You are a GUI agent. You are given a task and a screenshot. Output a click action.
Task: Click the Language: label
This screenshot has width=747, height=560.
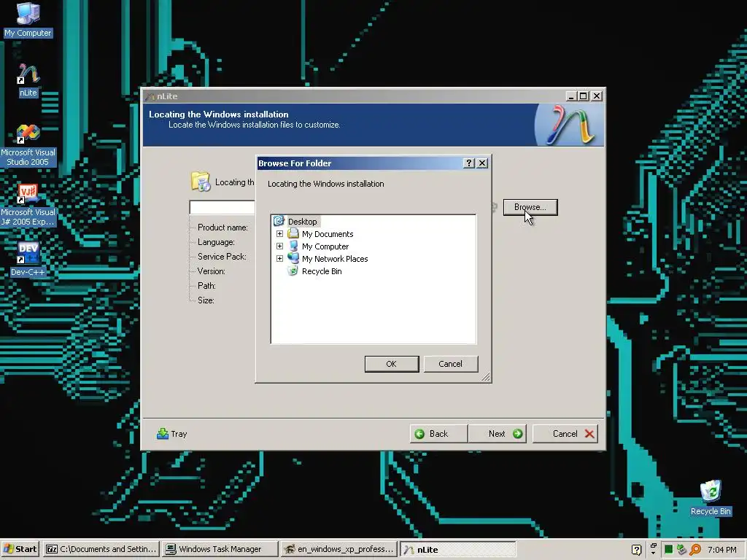pos(216,242)
